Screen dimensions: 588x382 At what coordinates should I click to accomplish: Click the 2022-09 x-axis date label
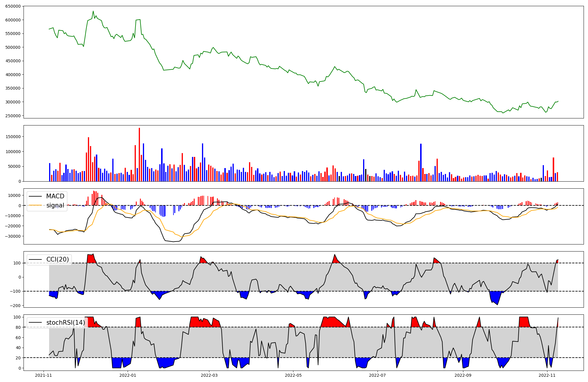coord(463,375)
